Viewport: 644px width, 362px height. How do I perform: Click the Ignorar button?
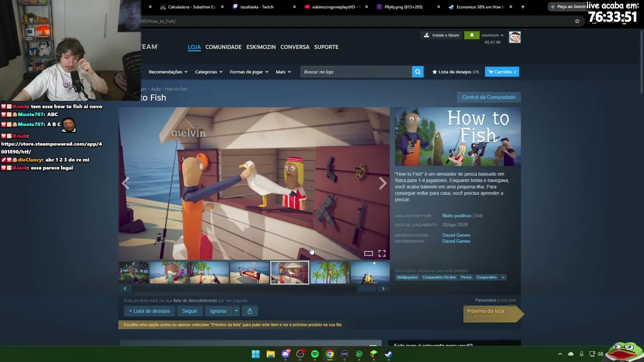(218, 311)
